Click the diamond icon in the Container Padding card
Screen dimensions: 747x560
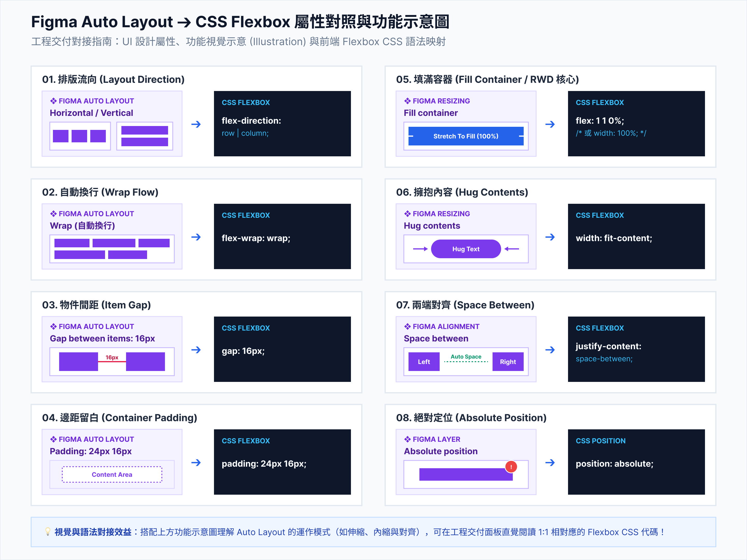point(53,439)
